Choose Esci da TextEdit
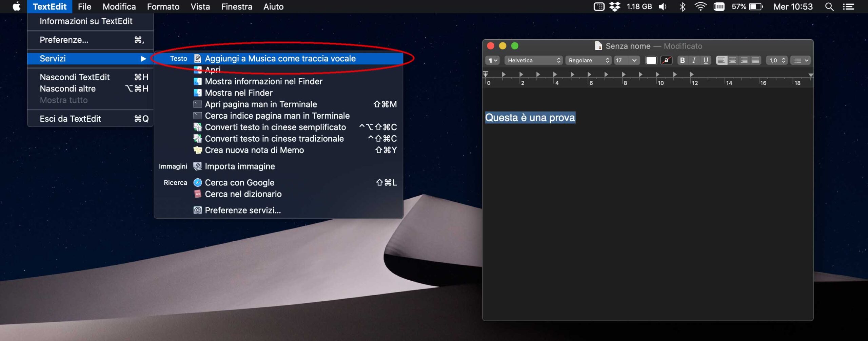This screenshot has height=341, width=868. (x=90, y=119)
